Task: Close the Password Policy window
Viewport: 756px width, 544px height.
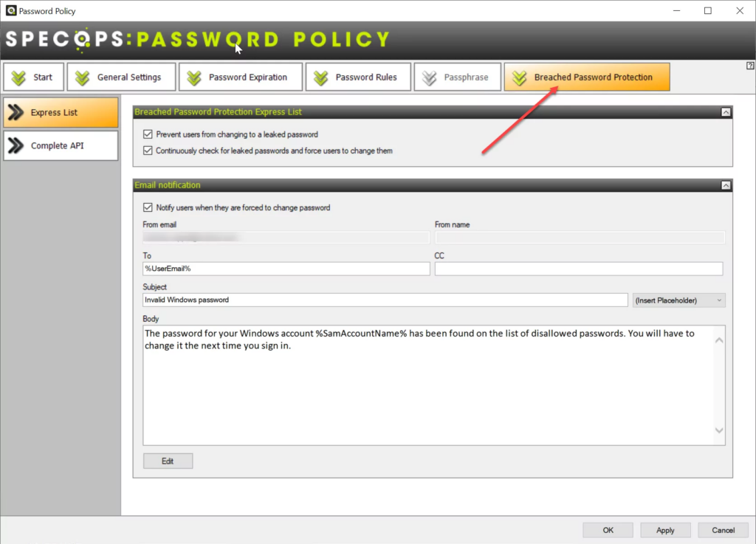Action: (740, 10)
